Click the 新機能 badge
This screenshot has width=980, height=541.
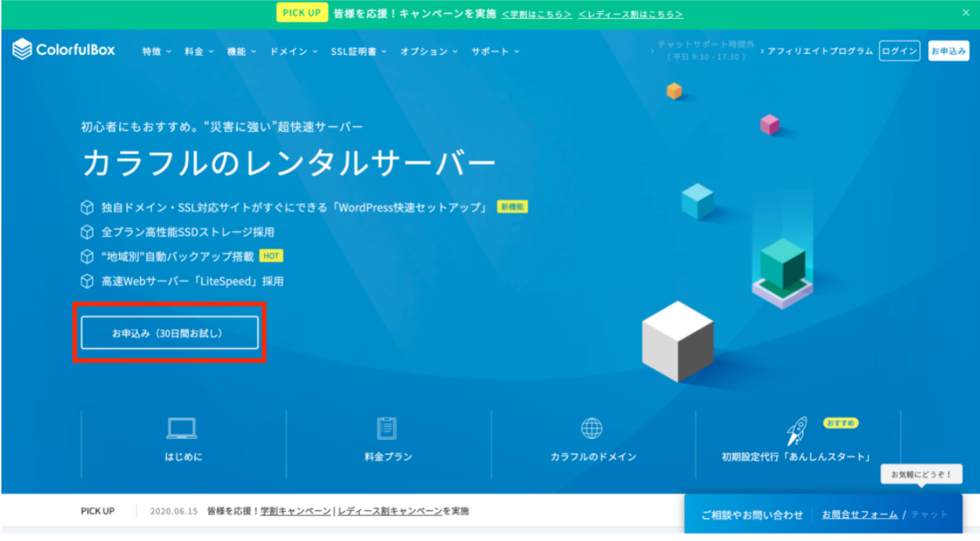tap(512, 207)
